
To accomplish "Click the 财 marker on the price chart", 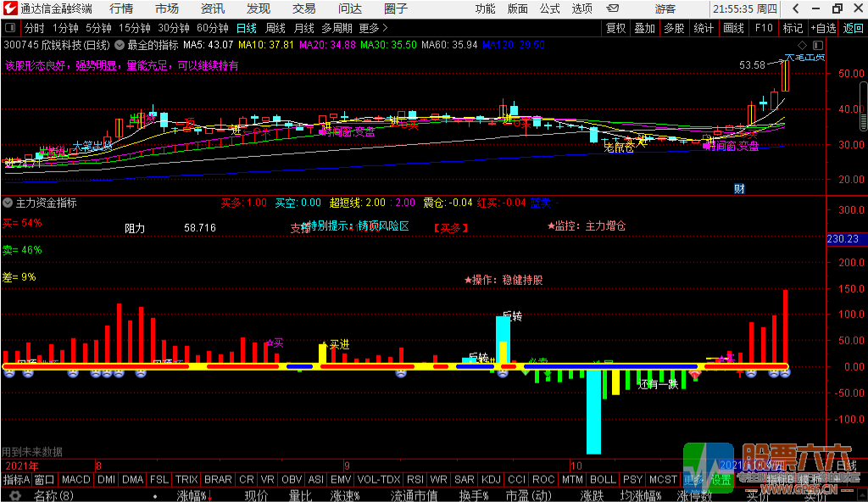I will click(x=739, y=189).
